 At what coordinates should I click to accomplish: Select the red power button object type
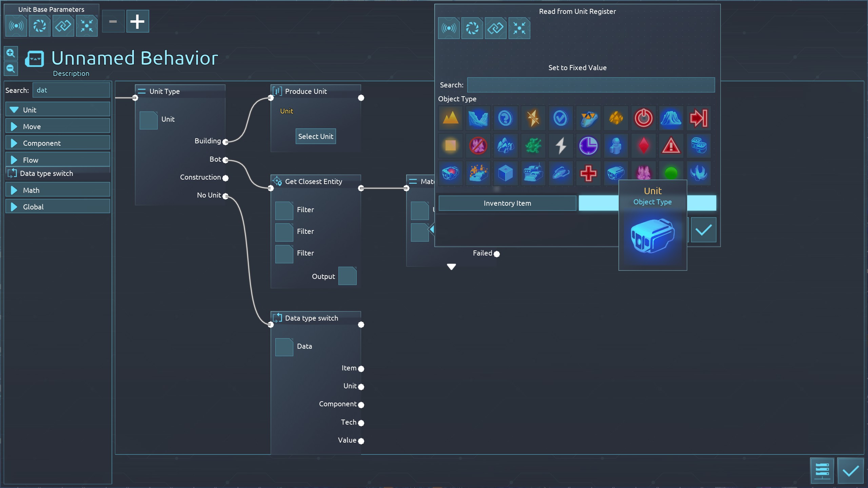point(643,118)
